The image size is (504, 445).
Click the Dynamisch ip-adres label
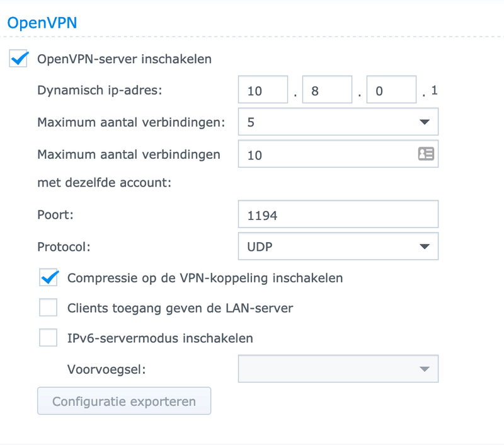click(100, 90)
